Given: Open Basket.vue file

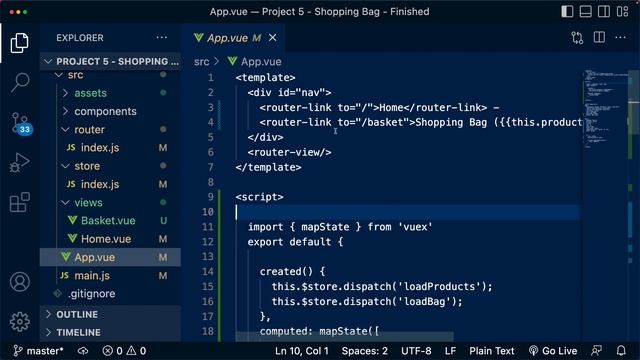Looking at the screenshot, I should tap(110, 221).
